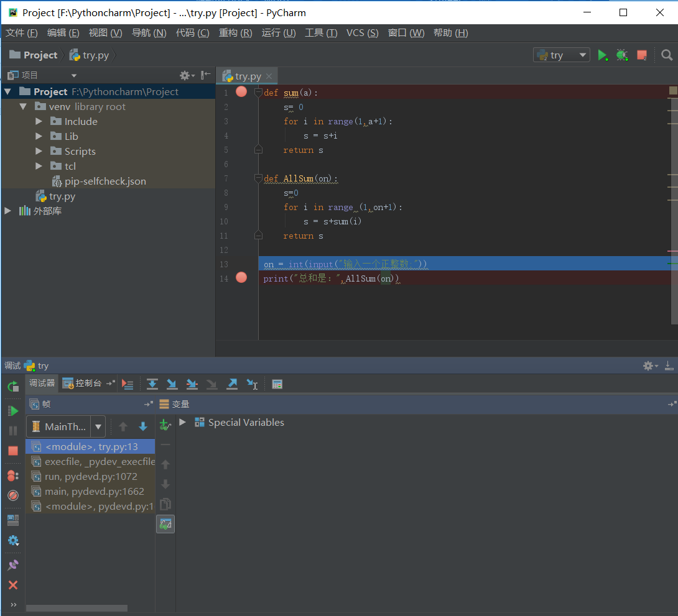Screen dimensions: 678x616
Task: Toggle the breakpoint on line 1
Action: pos(241,92)
